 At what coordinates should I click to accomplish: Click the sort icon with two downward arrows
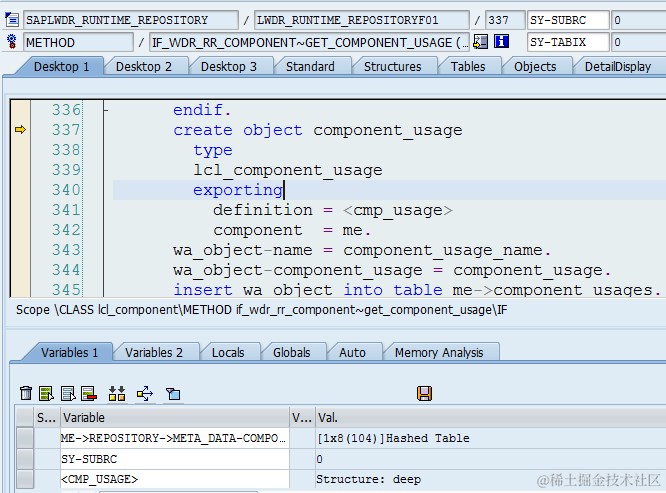coord(117,393)
